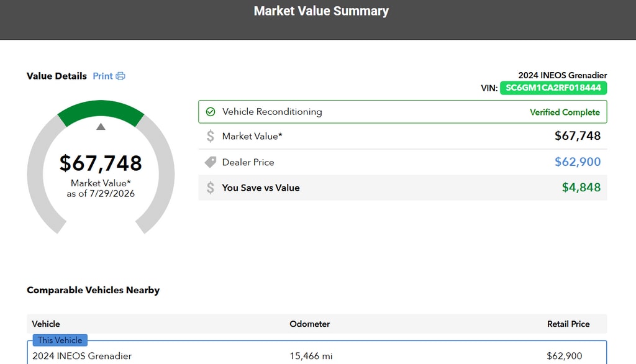Click the Print link
Viewport: 636px width, 364px height.
point(102,76)
